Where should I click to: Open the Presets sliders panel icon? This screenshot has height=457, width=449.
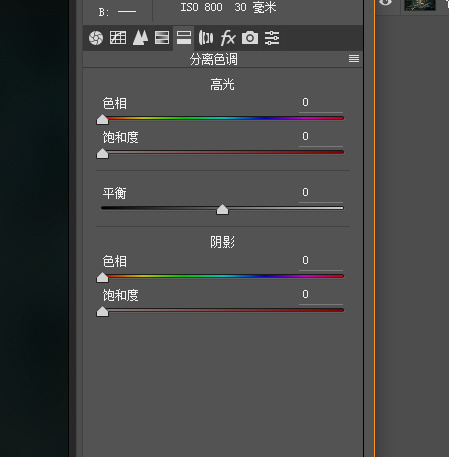272,38
